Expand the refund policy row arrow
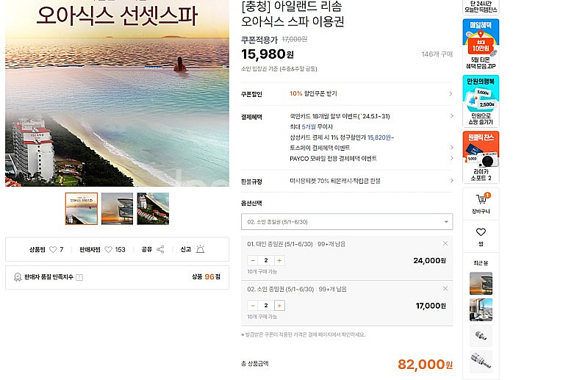 click(x=451, y=180)
